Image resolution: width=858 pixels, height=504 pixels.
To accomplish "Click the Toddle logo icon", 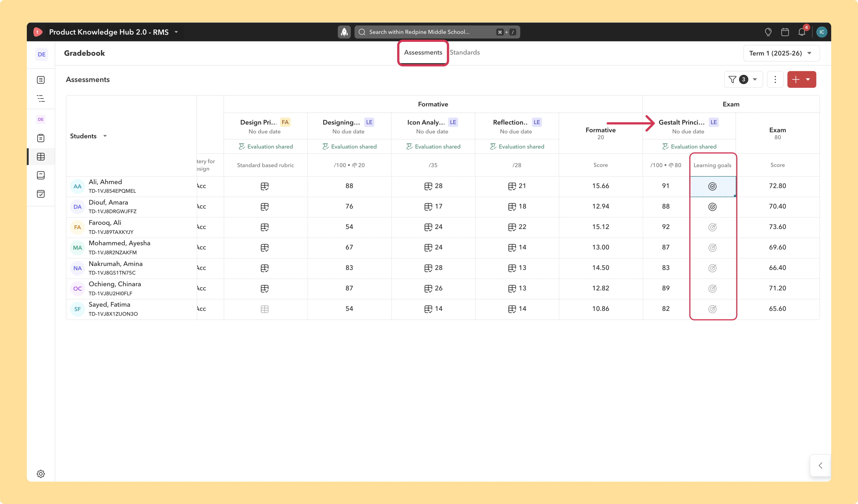I will [x=38, y=32].
